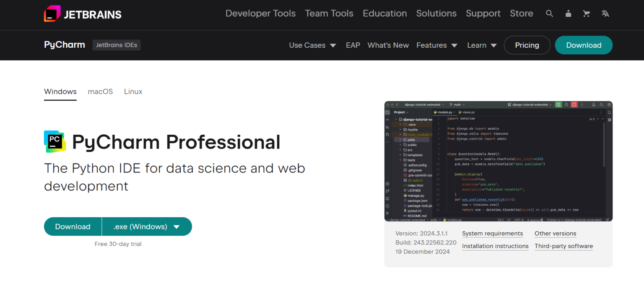
Task: Switch to the macOS tab
Action: tap(100, 91)
